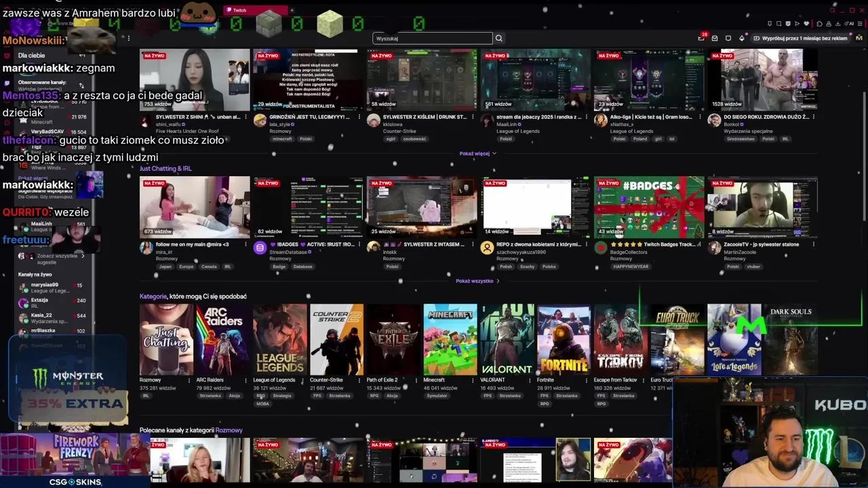Open the Bits diamond icon in top bar

pos(742,39)
